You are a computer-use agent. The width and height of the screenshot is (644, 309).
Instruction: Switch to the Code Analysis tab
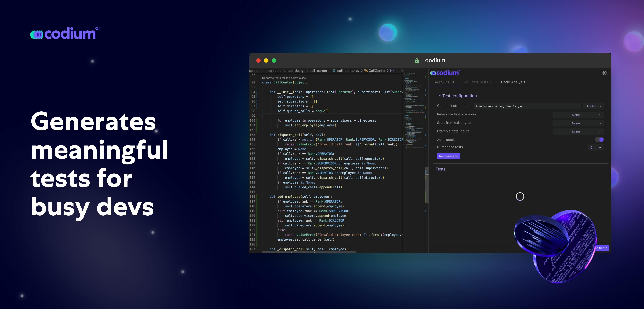(x=513, y=82)
